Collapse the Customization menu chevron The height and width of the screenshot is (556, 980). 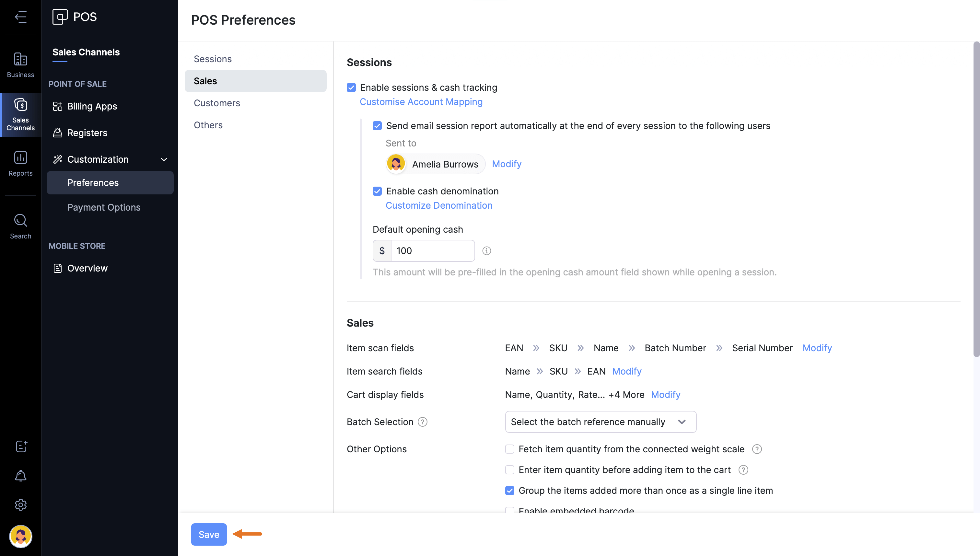click(164, 160)
